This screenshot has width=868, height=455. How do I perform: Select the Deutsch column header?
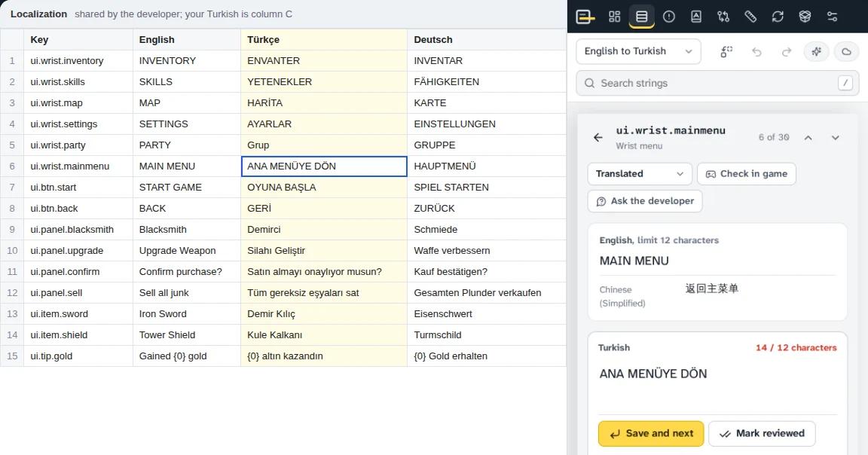pyautogui.click(x=487, y=40)
